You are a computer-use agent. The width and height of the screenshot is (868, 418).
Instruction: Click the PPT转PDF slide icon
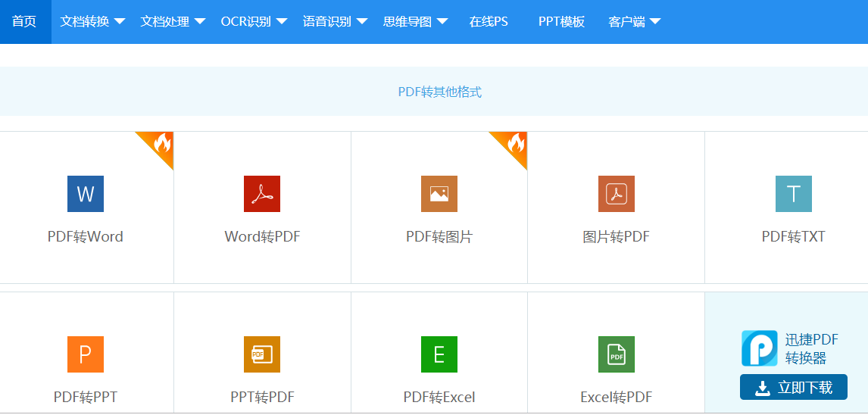[x=262, y=354]
